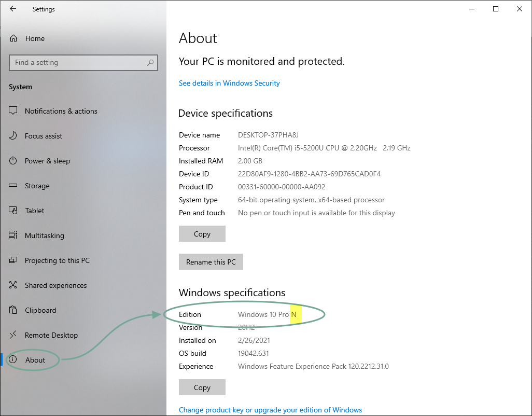
Task: Click the System section heading in sidebar
Action: (x=20, y=87)
